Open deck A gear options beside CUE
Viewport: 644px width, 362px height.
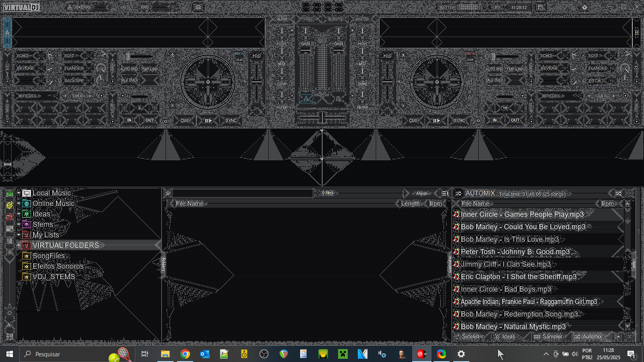[166, 120]
